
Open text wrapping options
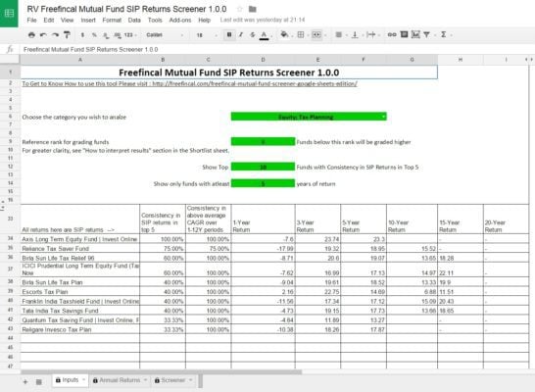pyautogui.click(x=371, y=34)
